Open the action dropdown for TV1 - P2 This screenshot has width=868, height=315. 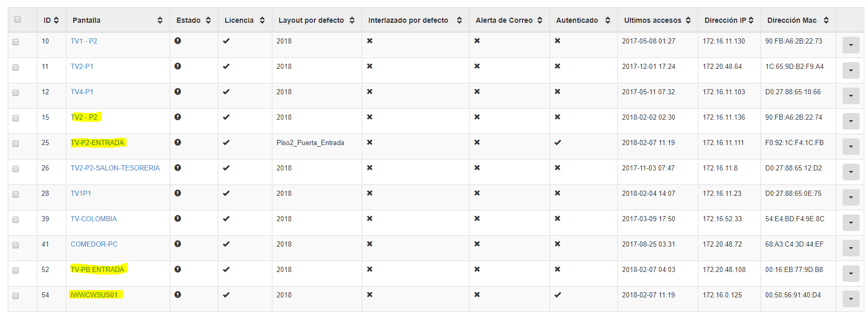[851, 45]
